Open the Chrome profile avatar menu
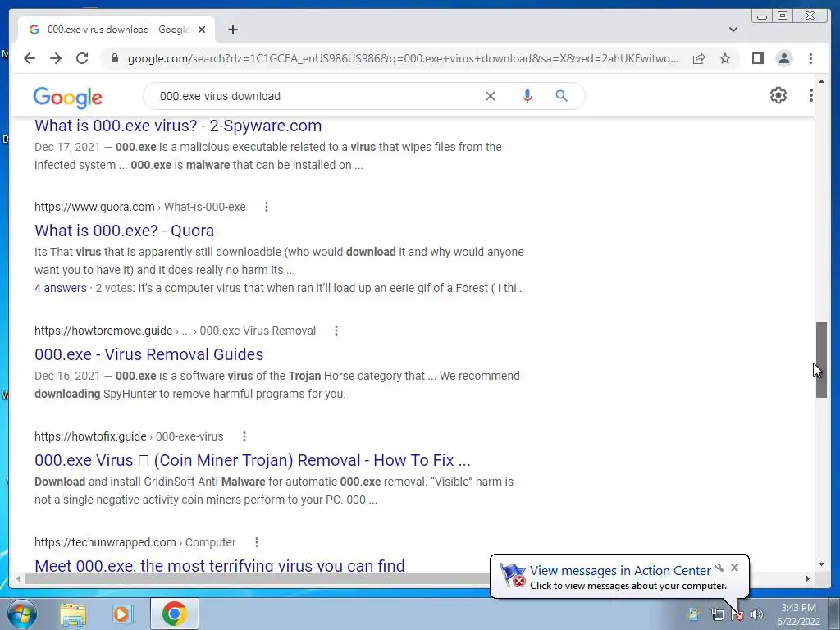 783,58
